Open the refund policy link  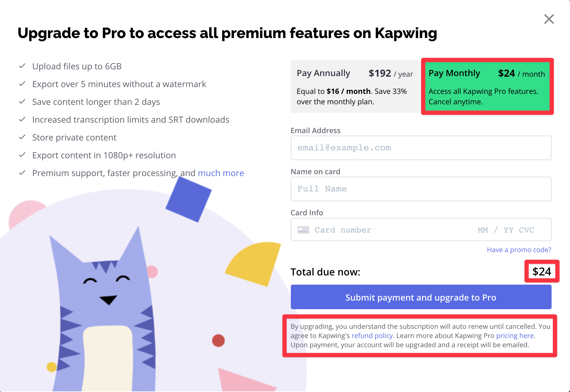coord(372,336)
